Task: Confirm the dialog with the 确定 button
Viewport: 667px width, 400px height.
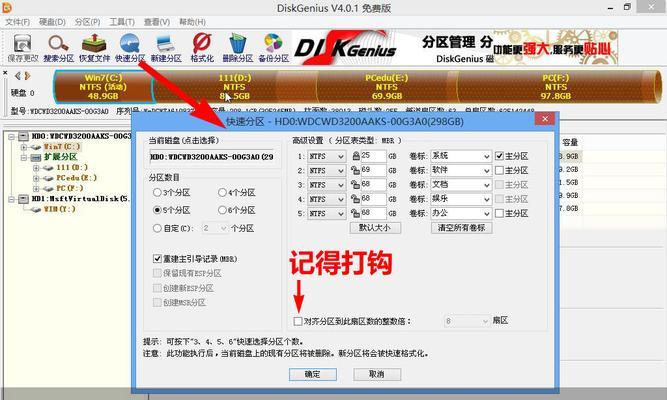Action: 313,374
